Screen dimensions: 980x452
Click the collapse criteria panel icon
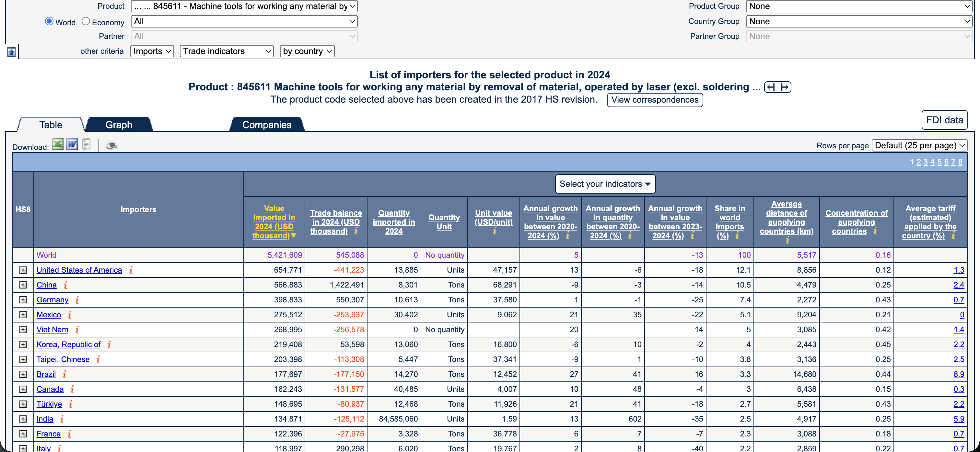tap(11, 52)
